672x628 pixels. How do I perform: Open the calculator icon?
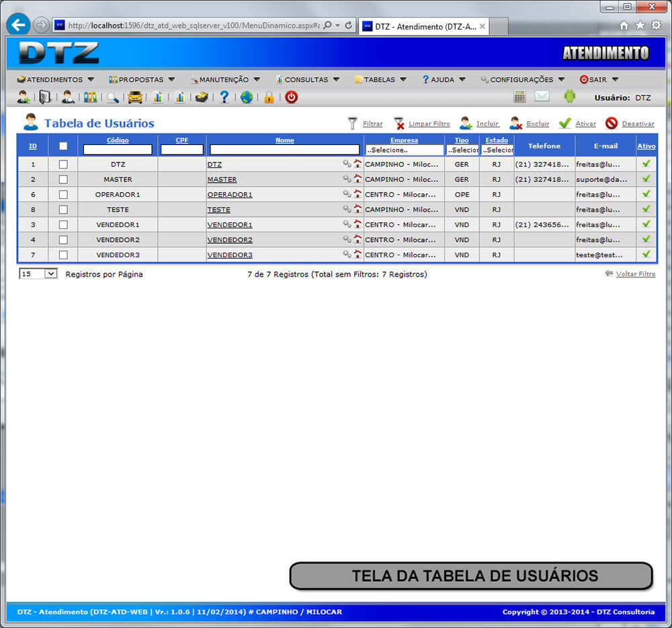coord(519,97)
